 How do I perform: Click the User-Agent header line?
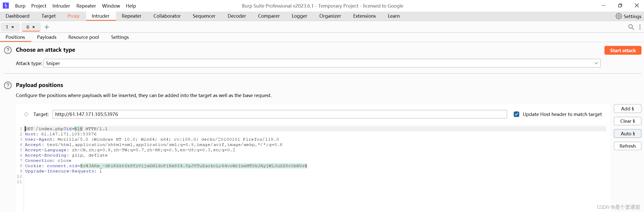click(x=152, y=139)
